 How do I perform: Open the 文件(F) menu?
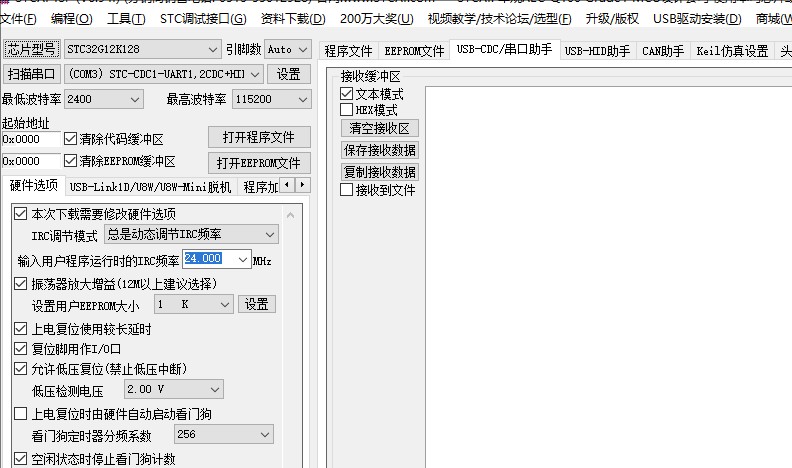18,19
